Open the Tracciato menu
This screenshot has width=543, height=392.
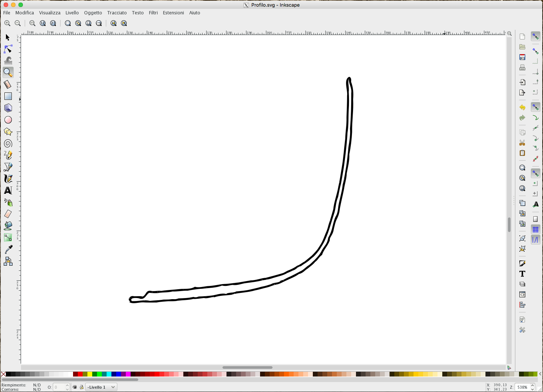117,13
